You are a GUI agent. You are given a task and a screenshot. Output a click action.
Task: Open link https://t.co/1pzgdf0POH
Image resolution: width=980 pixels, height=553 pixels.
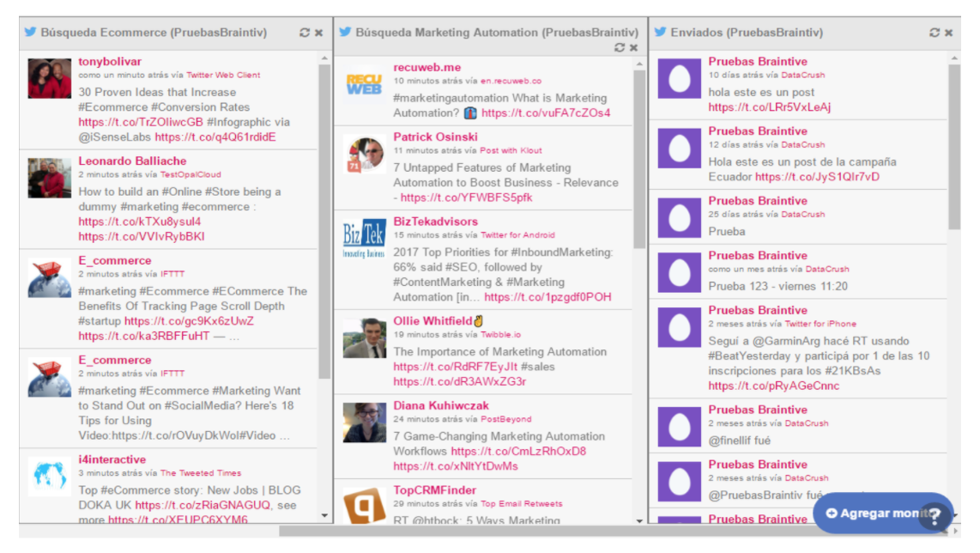(548, 297)
